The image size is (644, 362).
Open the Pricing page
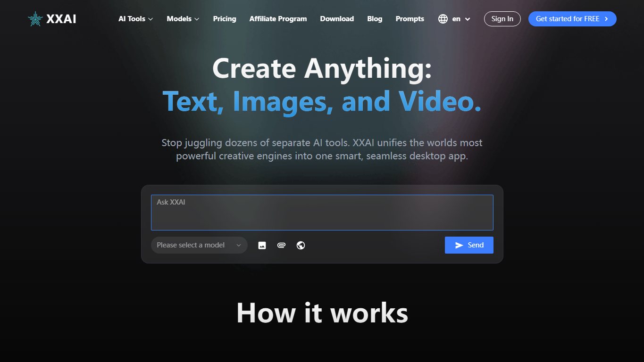tap(225, 19)
